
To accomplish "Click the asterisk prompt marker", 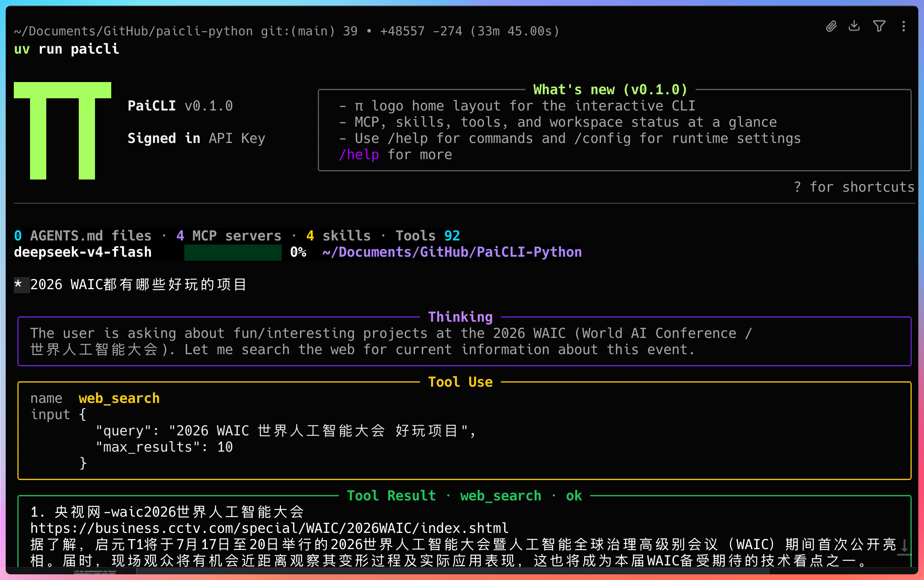I will tap(18, 285).
